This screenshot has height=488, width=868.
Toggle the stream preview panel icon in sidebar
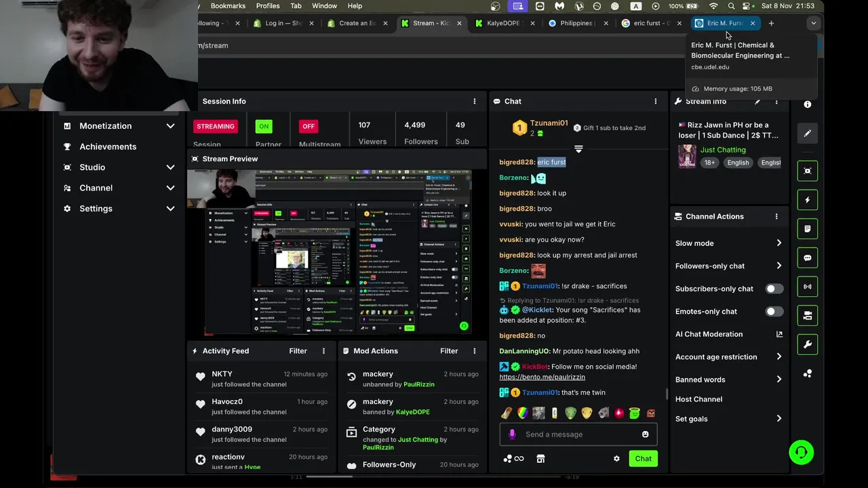click(x=808, y=171)
